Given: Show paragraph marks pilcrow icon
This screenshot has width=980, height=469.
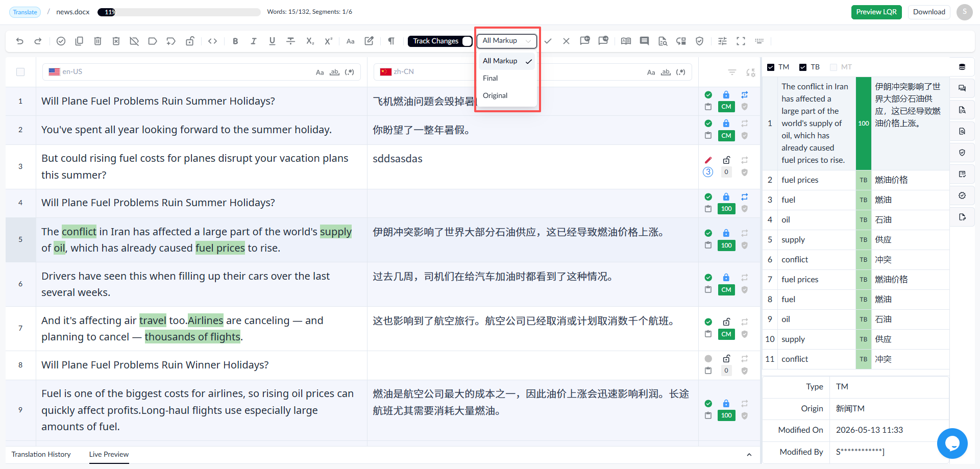Looking at the screenshot, I should point(391,41).
